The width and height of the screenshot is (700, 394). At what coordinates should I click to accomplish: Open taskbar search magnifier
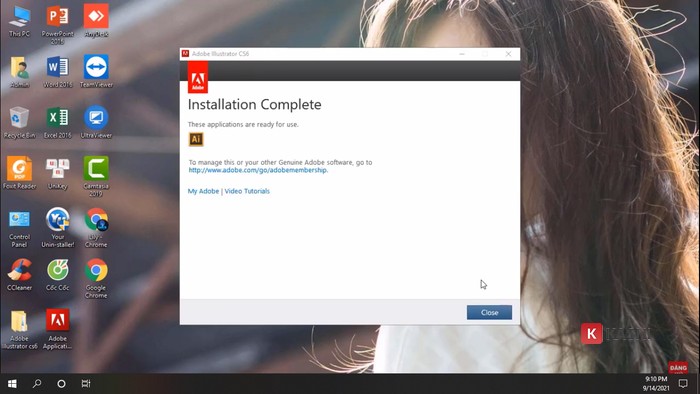tap(37, 384)
